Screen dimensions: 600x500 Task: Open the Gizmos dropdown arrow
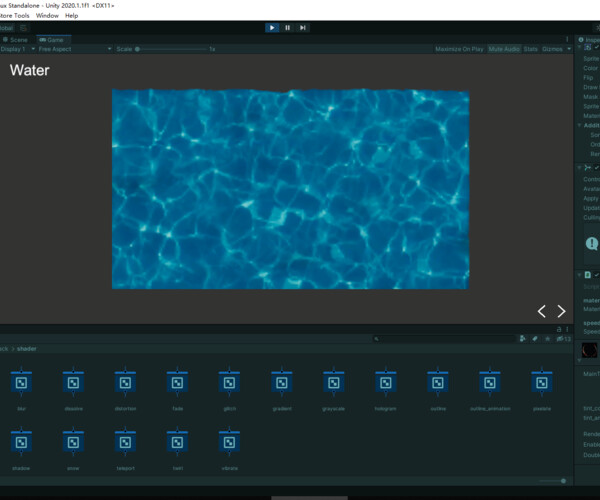[569, 49]
